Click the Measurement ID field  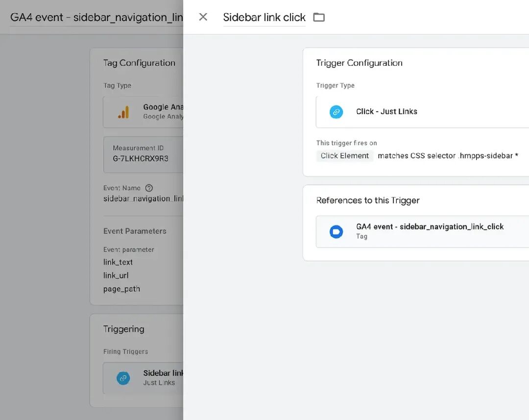pos(142,154)
